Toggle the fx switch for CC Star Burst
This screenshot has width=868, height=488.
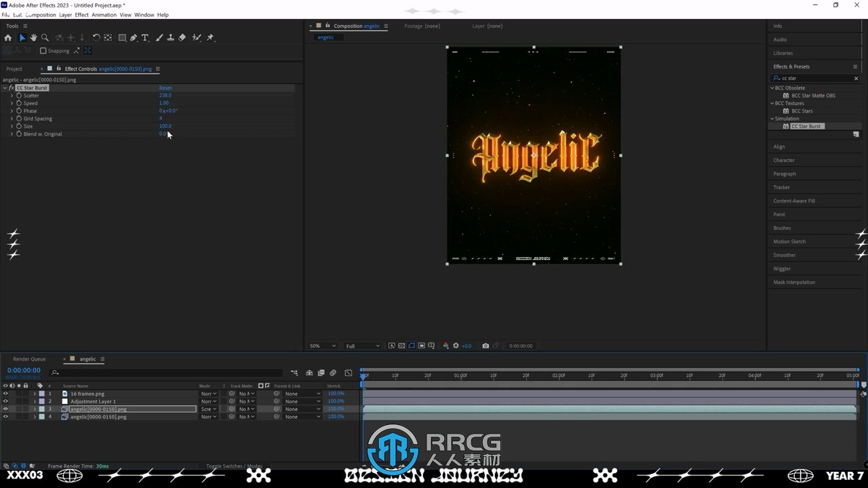tap(12, 88)
